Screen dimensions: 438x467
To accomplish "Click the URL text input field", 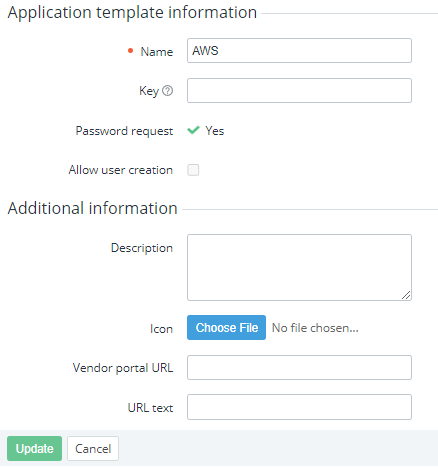I will click(299, 407).
